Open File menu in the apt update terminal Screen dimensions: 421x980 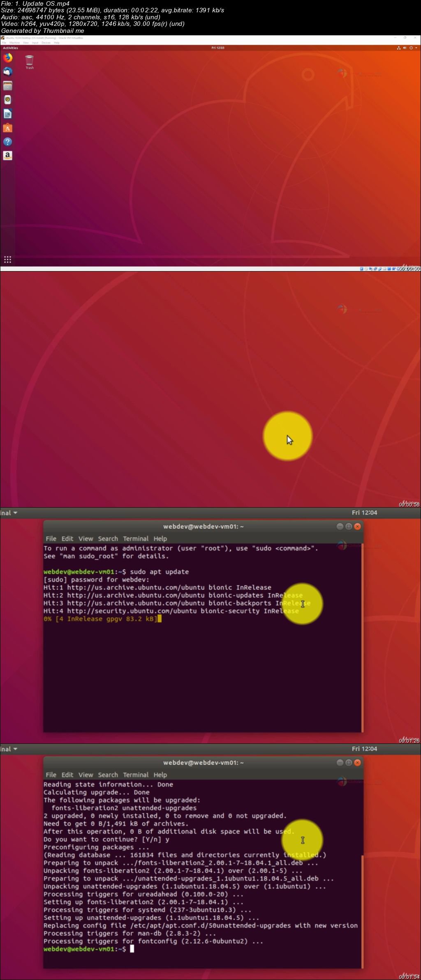point(51,538)
